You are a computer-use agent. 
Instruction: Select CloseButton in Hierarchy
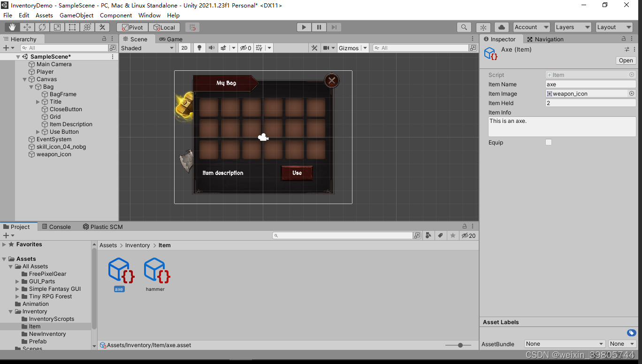66,109
